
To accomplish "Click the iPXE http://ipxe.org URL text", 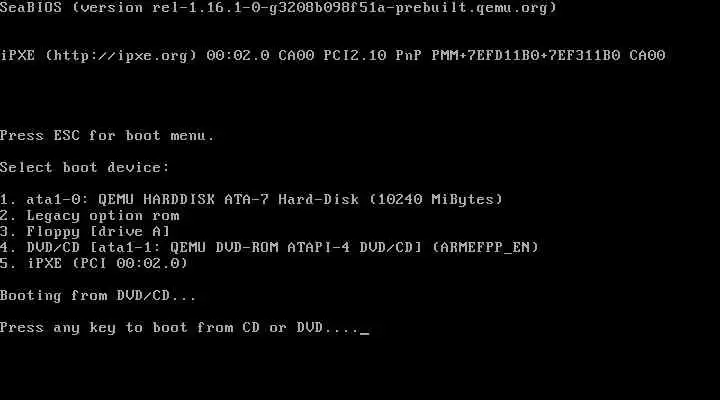I will pyautogui.click(x=121, y=56).
